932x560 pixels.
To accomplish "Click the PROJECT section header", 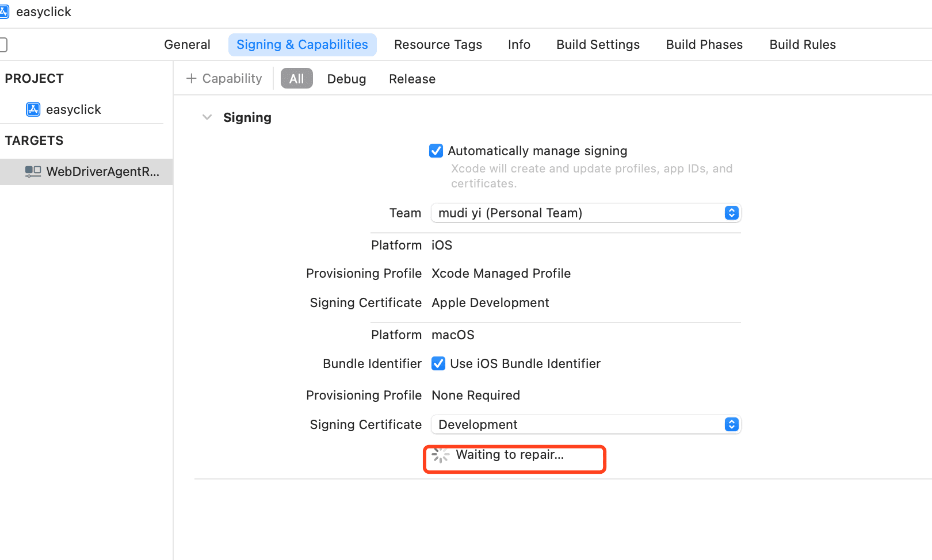I will click(35, 78).
